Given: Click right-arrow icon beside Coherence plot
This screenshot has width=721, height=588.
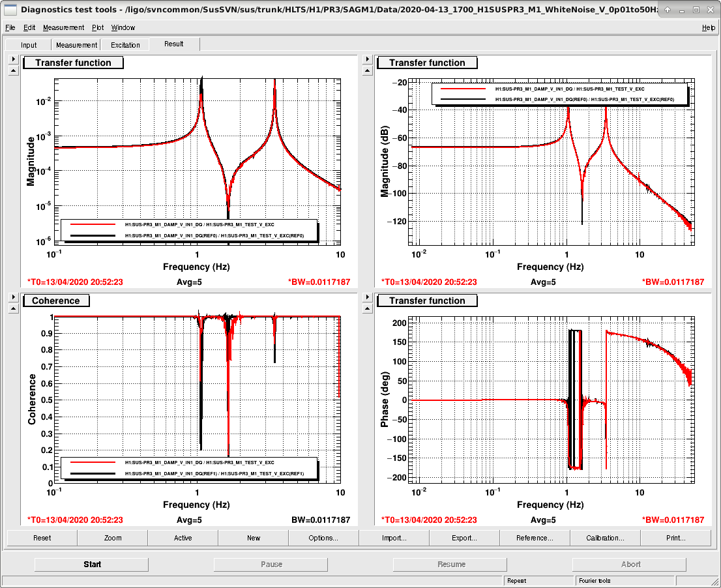Looking at the screenshot, I should pyautogui.click(x=13, y=297).
